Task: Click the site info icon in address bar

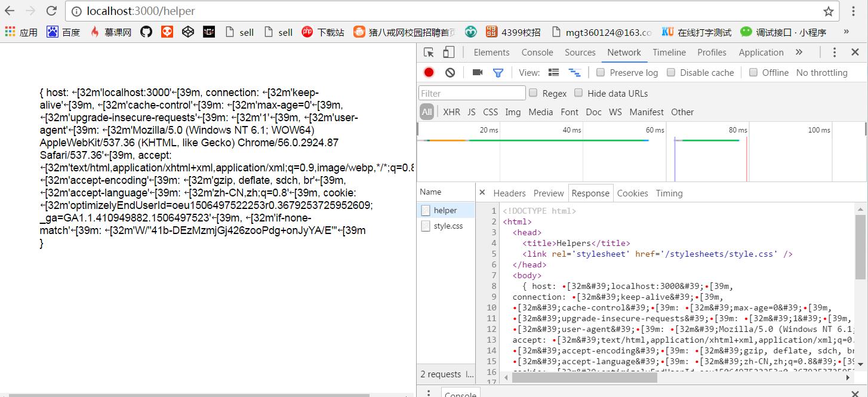Action: [77, 11]
